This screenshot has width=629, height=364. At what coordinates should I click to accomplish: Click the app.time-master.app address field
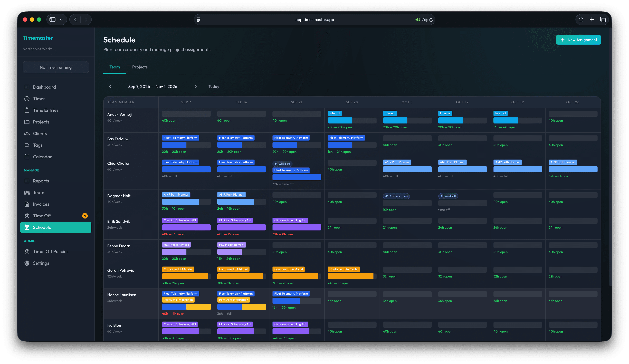point(314,19)
